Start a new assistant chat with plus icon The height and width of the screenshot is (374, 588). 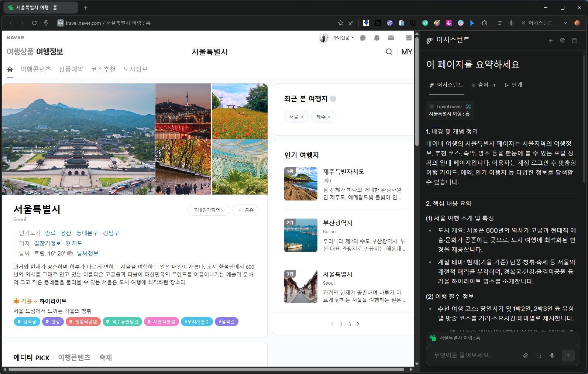coord(551,41)
